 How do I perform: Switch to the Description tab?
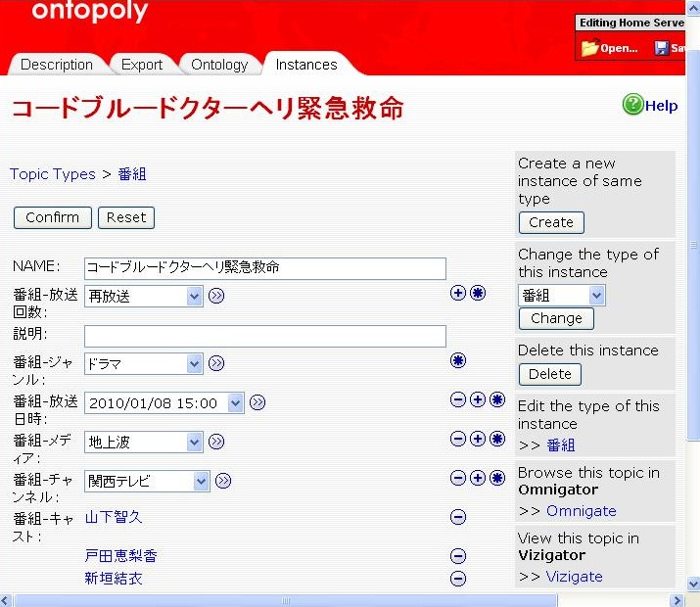tap(57, 65)
